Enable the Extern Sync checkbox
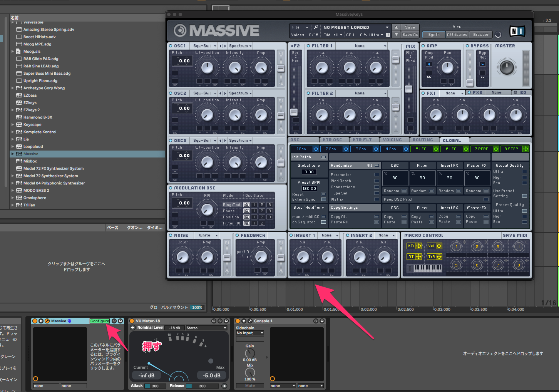 323,199
